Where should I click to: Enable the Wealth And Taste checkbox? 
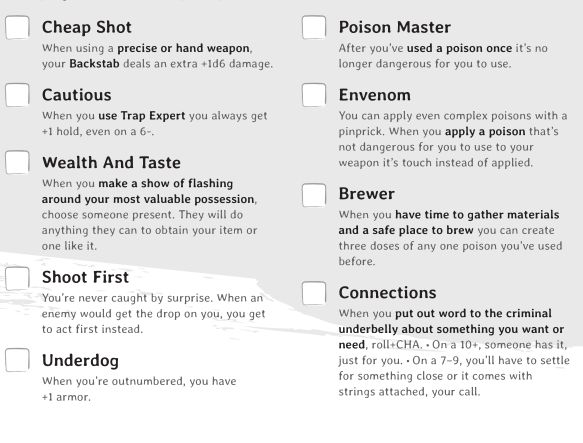click(x=17, y=163)
